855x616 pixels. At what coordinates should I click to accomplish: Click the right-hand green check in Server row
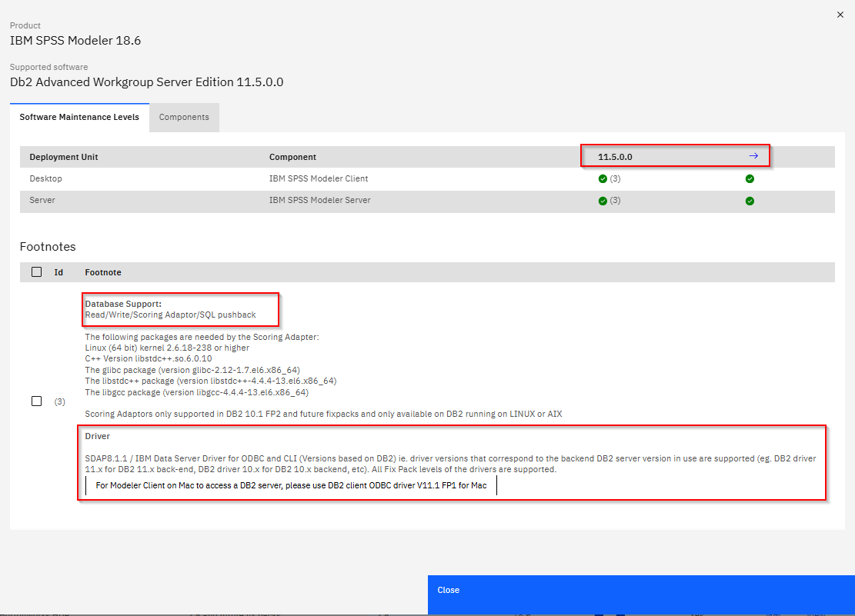coord(750,201)
